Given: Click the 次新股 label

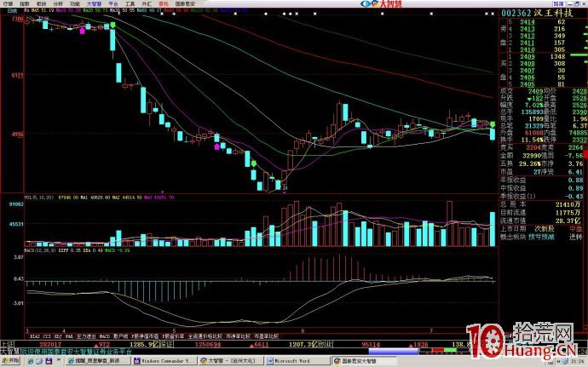Looking at the screenshot, I should click(545, 229).
